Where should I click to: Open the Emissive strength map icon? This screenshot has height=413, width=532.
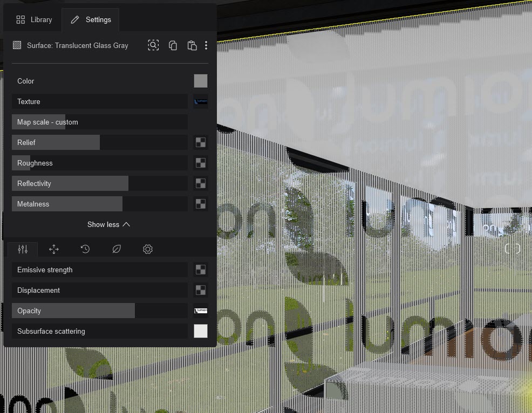pyautogui.click(x=201, y=270)
